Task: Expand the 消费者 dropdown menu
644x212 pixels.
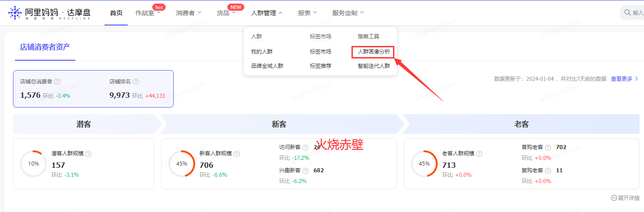Action: tap(188, 13)
